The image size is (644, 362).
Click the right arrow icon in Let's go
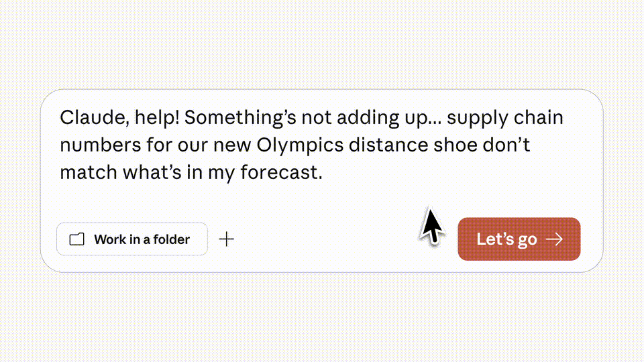pos(554,239)
